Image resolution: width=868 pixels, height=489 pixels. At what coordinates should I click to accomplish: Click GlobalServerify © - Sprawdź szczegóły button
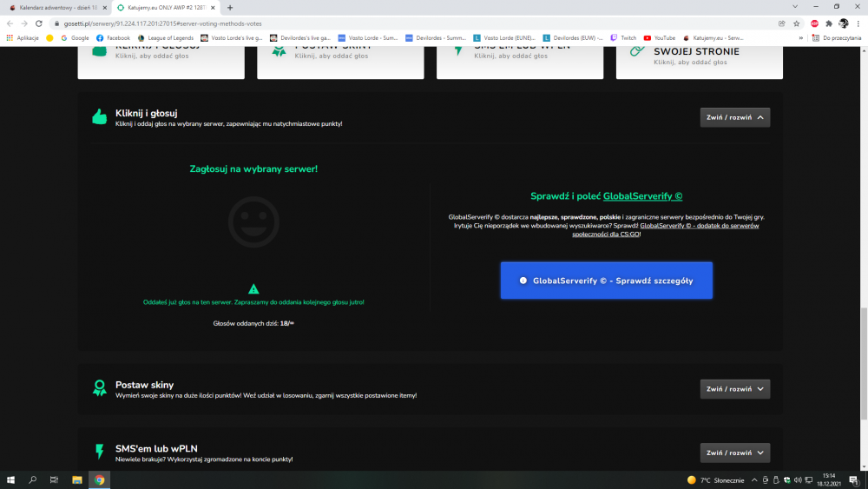606,281
